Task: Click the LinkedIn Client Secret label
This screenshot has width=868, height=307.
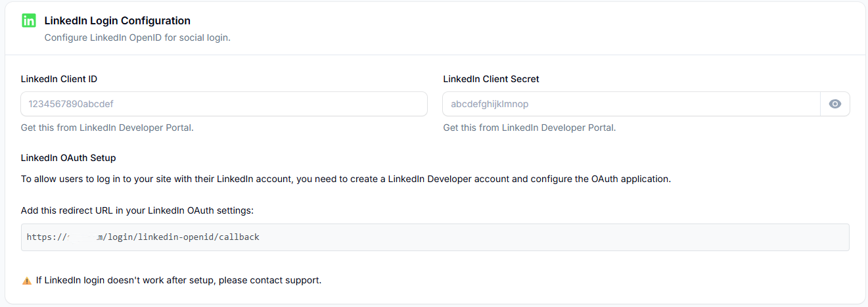Action: tap(491, 79)
